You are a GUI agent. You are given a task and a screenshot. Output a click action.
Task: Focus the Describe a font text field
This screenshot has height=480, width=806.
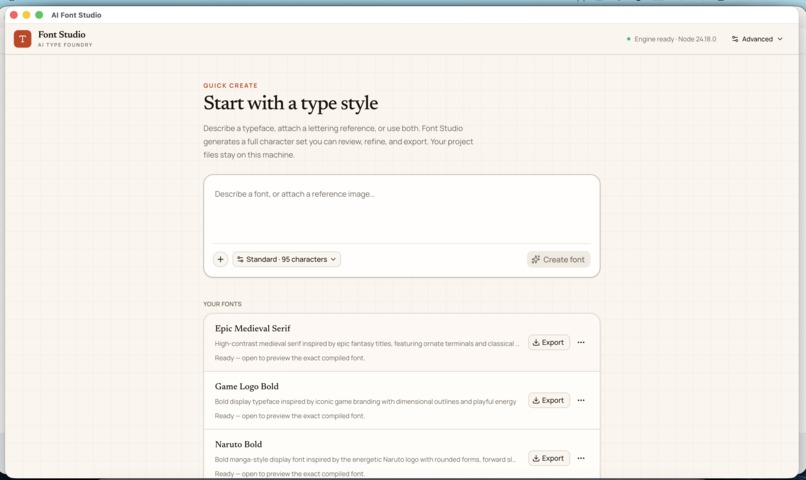pos(401,210)
